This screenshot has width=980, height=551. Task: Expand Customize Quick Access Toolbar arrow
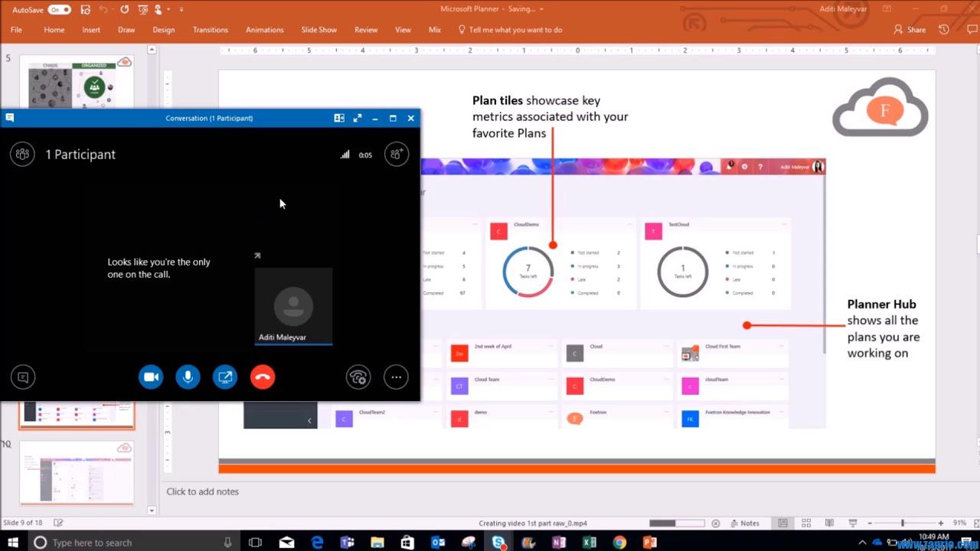[x=181, y=10]
